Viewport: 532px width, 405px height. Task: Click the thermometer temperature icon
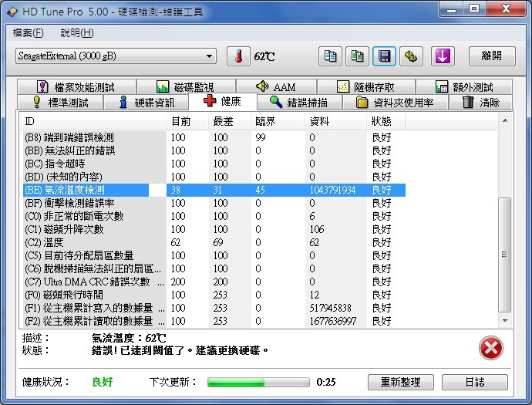238,56
